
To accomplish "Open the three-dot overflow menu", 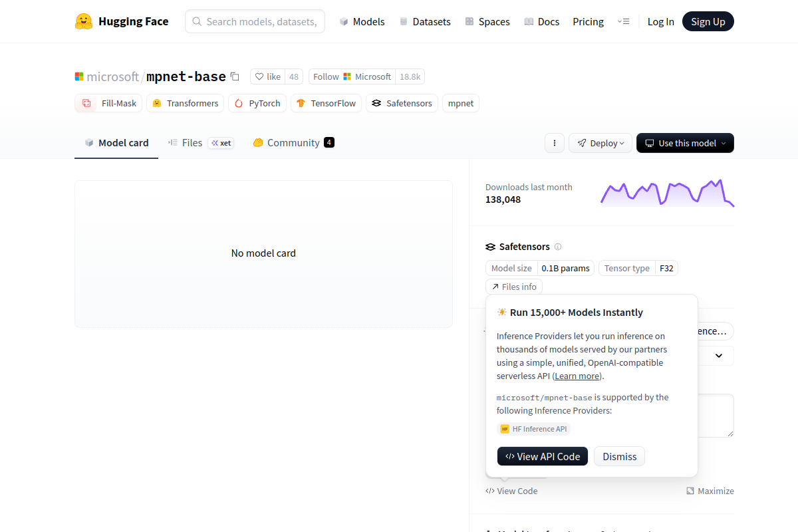I will (x=554, y=142).
